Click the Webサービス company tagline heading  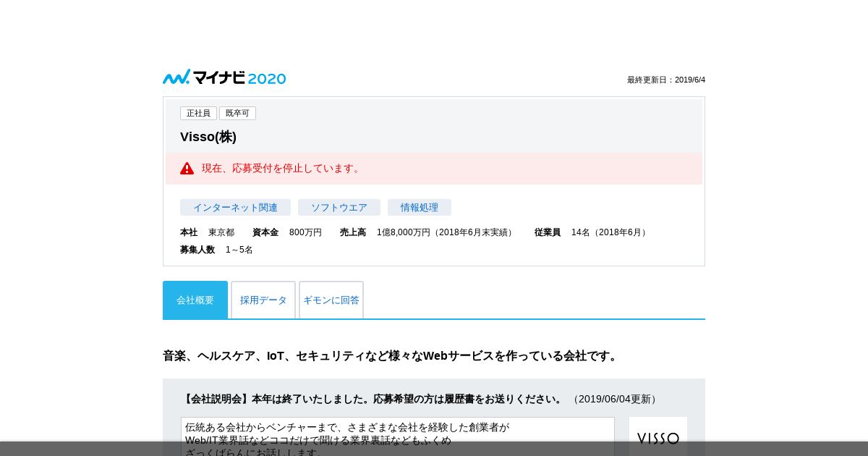tap(391, 356)
